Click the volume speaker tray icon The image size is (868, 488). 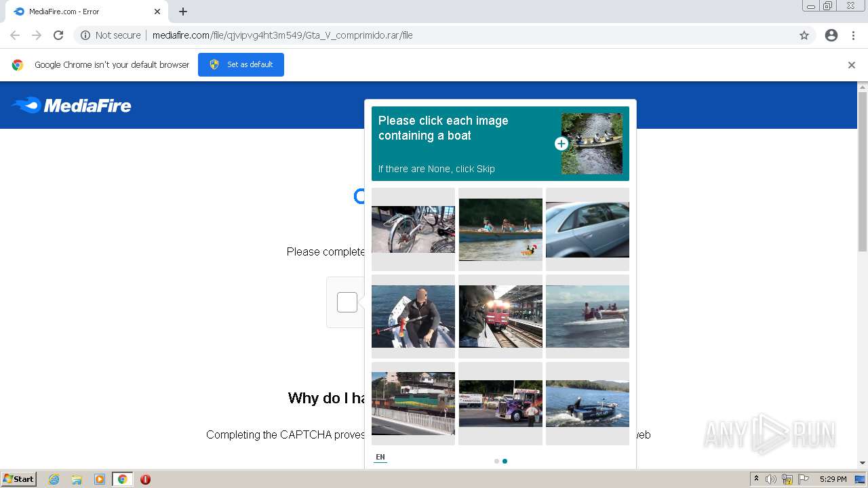click(x=771, y=479)
